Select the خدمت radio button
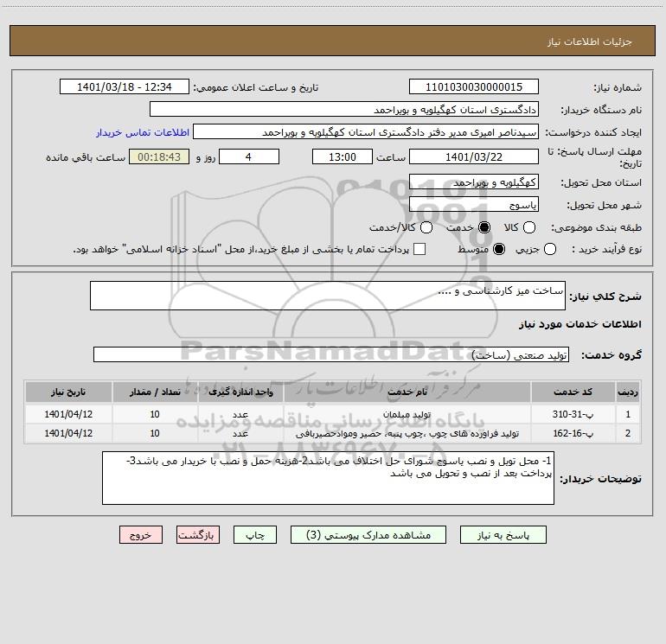Screen dimensions: 666x644 484,227
